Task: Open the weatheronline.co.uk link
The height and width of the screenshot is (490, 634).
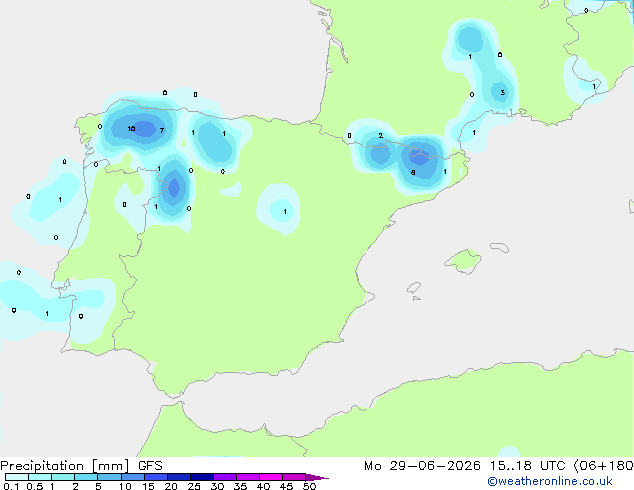Action: click(x=549, y=481)
